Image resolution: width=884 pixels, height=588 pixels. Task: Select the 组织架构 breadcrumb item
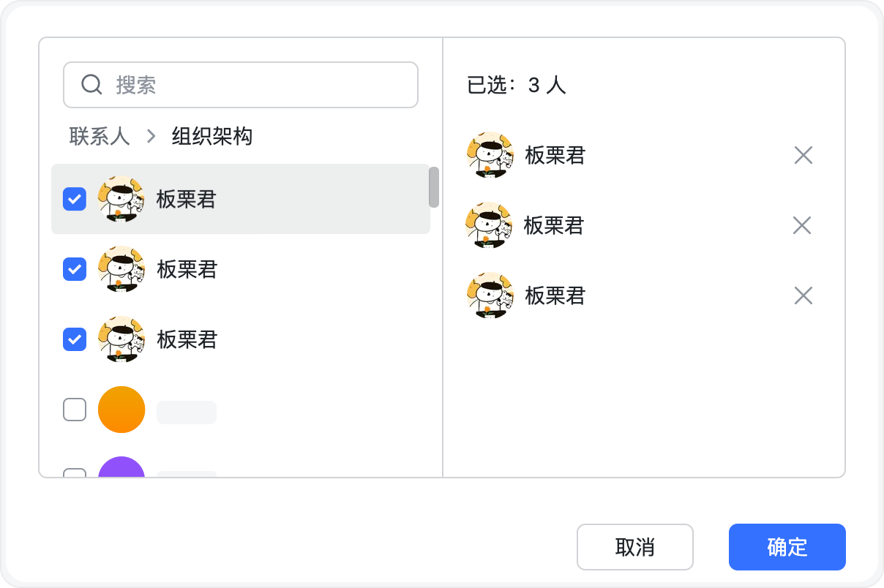pos(212,136)
